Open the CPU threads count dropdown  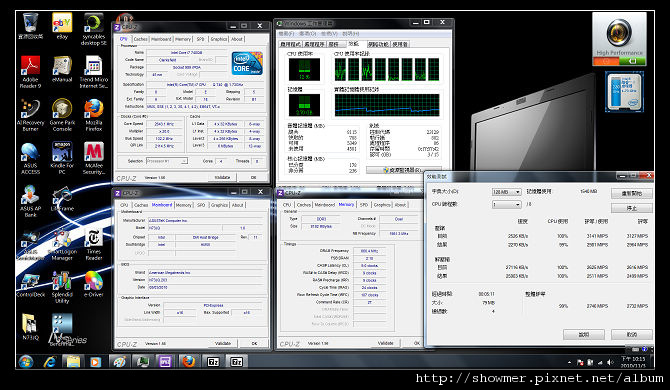(x=506, y=205)
